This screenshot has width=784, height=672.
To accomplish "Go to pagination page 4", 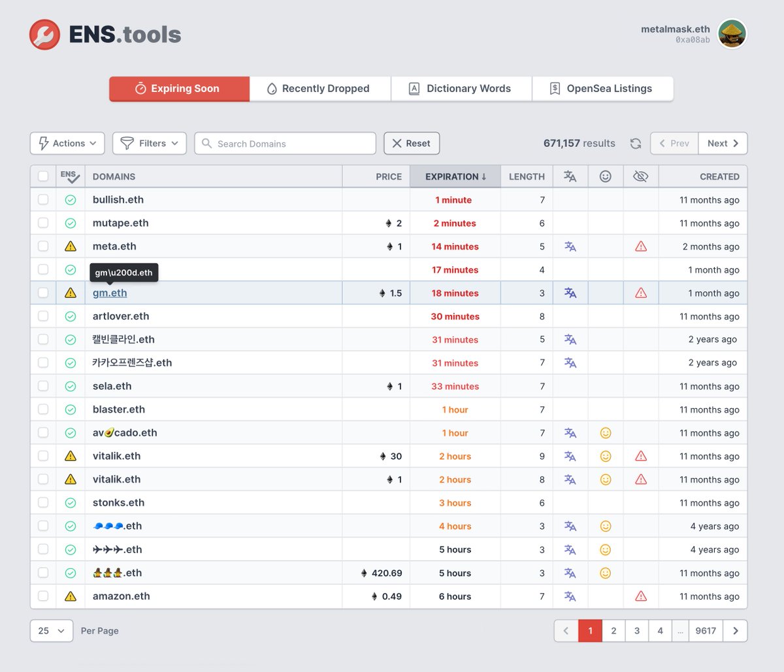I will (660, 631).
